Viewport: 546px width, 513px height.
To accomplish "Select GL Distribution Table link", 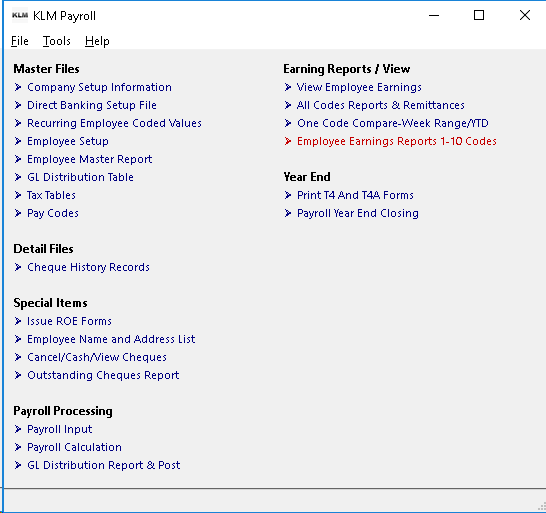I will [80, 177].
